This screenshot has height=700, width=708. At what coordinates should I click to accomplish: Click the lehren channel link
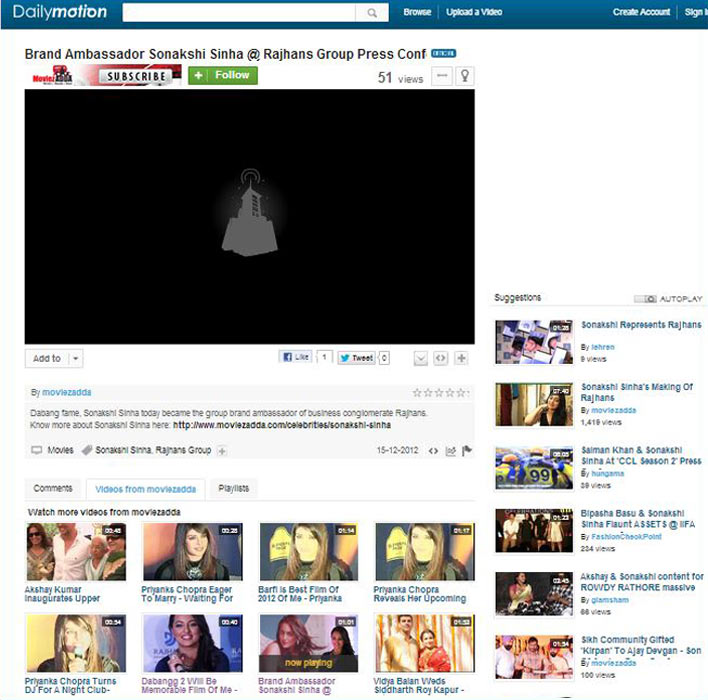tap(603, 347)
